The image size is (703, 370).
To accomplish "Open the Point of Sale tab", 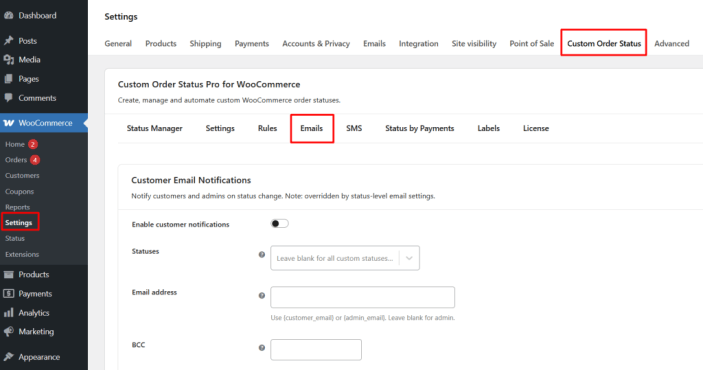I will (x=532, y=44).
